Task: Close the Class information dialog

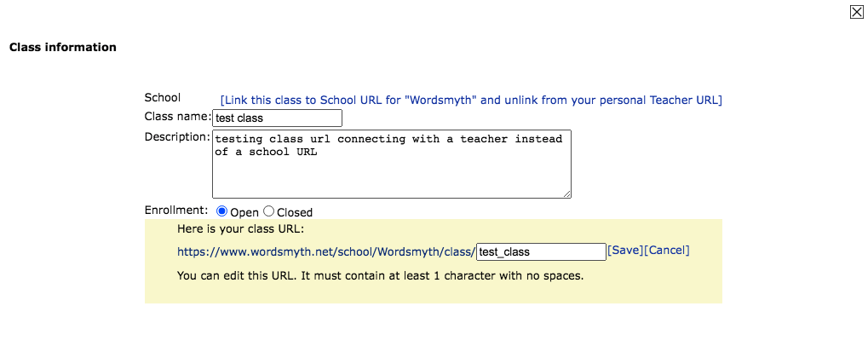Action: pyautogui.click(x=857, y=11)
